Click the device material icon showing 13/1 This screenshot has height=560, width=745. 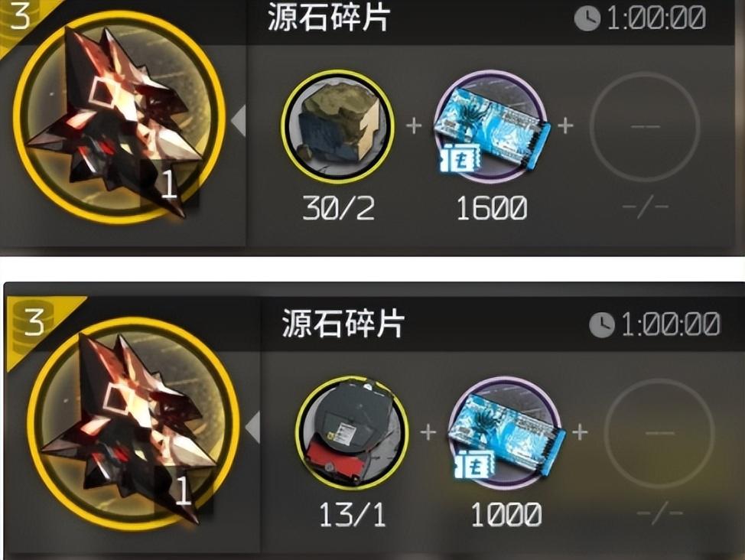click(352, 432)
